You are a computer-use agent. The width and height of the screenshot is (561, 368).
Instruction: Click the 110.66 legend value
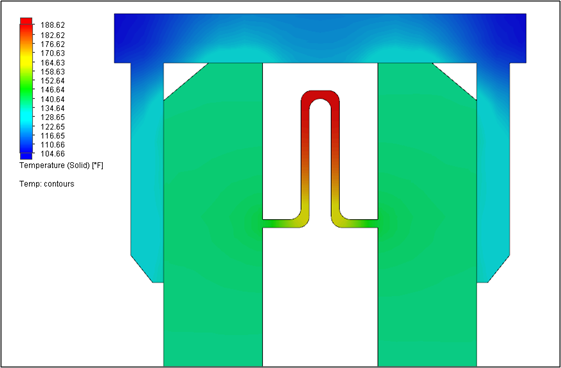(x=53, y=145)
